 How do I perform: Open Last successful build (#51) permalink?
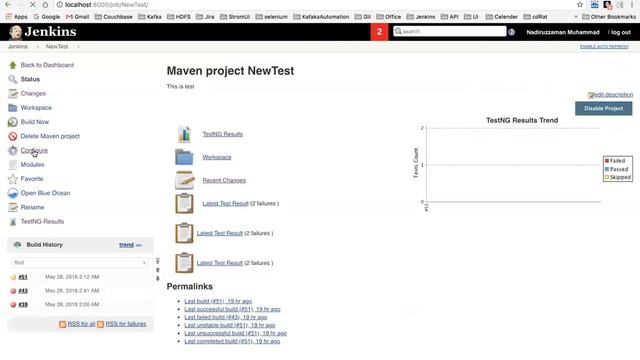[232, 309]
